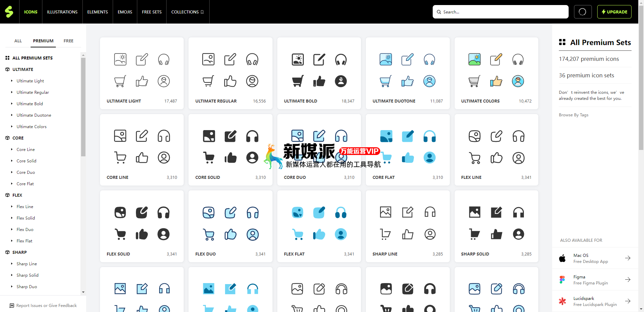Screen dimensions: 644x312
Task: Expand the Core family in sidebar
Action: coord(14,138)
